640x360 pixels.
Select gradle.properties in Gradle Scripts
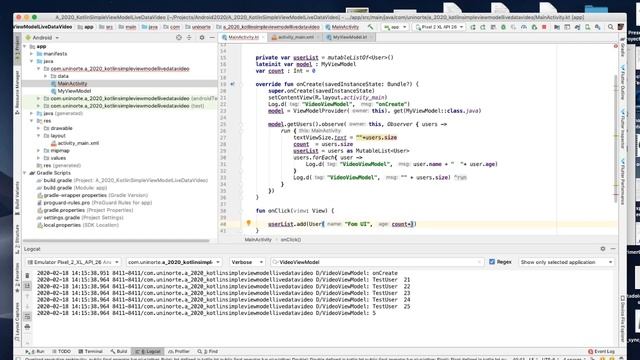pos(64,210)
